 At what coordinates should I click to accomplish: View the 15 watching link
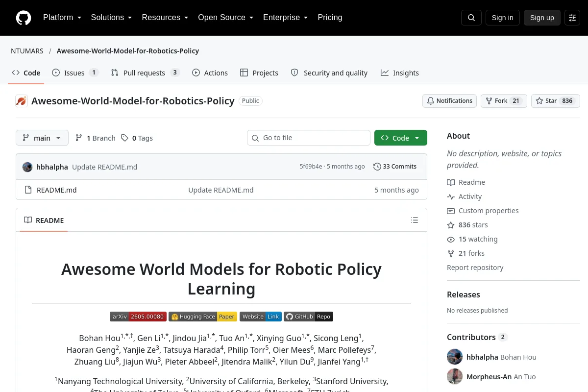[472, 239]
